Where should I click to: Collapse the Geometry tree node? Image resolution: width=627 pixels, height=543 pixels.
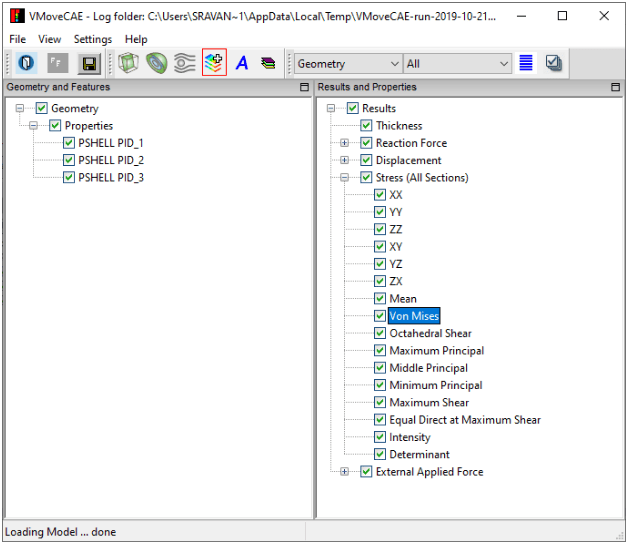coord(20,108)
